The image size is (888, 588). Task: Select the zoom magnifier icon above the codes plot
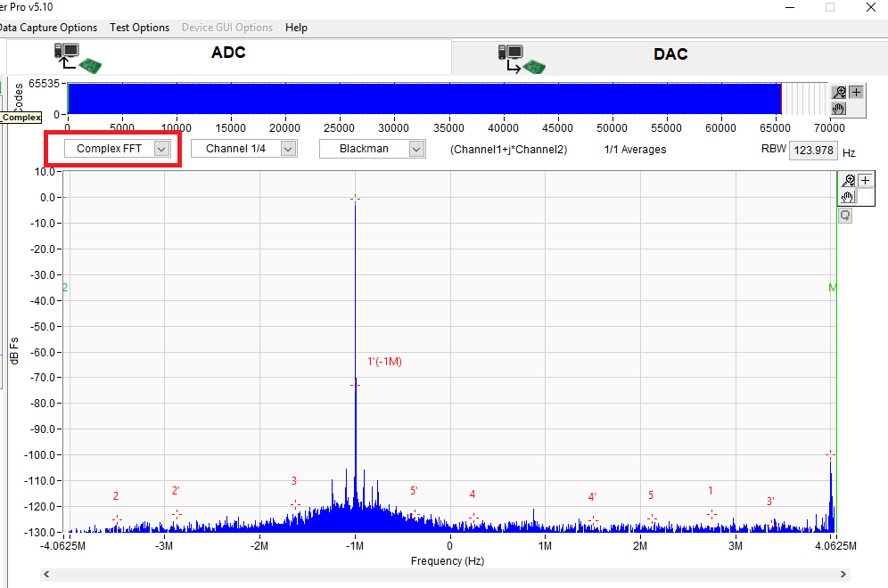pos(839,92)
